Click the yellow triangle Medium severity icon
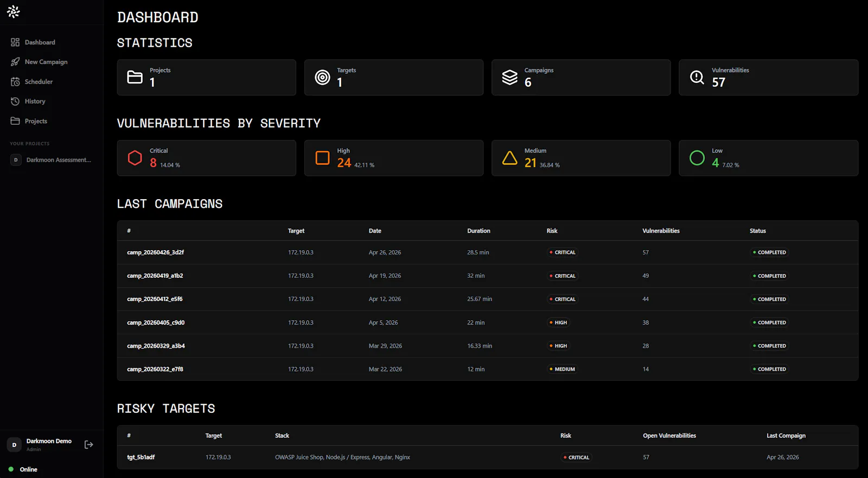Screen dimensions: 868x478 coord(509,158)
